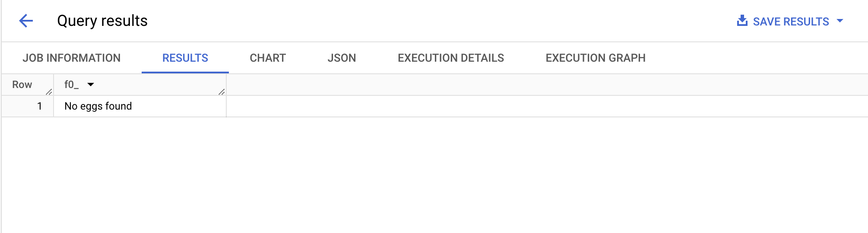Screen dimensions: 868x233
Task: Click the back arrow icon
Action: click(x=26, y=21)
